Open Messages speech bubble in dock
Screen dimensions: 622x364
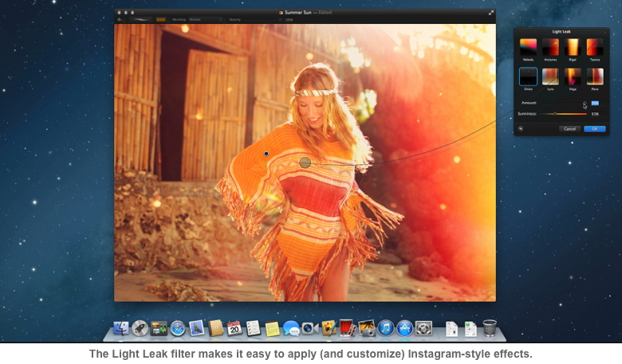pyautogui.click(x=291, y=328)
